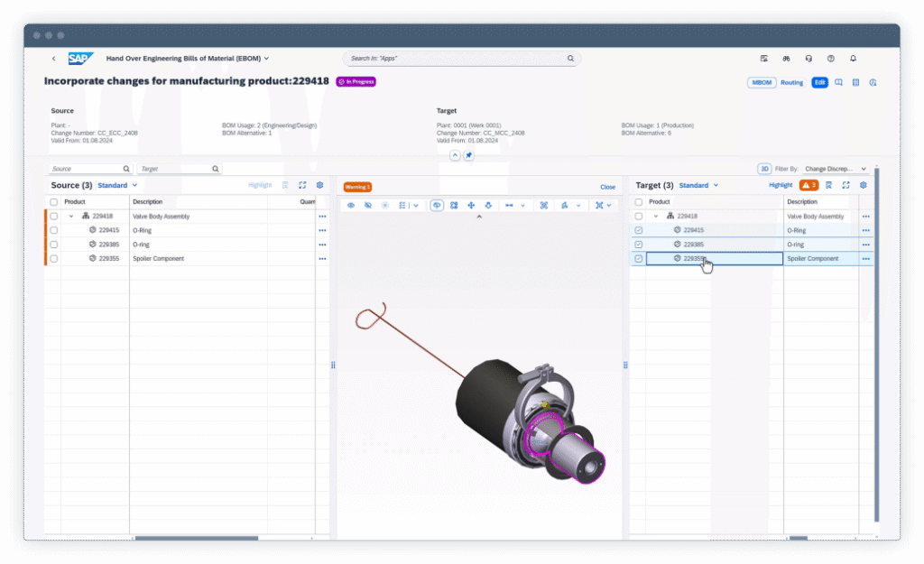Click the Source search input field
Screen dimensions: 924x564
pyautogui.click(x=85, y=169)
